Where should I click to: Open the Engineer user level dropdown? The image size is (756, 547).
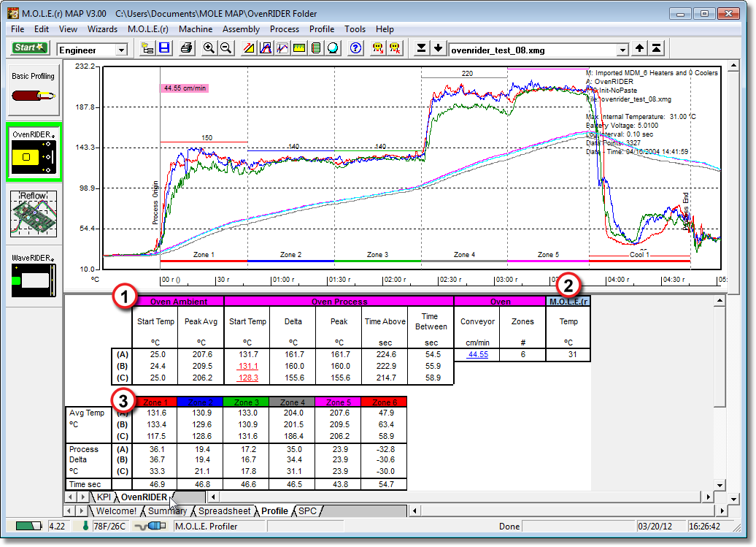coord(121,50)
